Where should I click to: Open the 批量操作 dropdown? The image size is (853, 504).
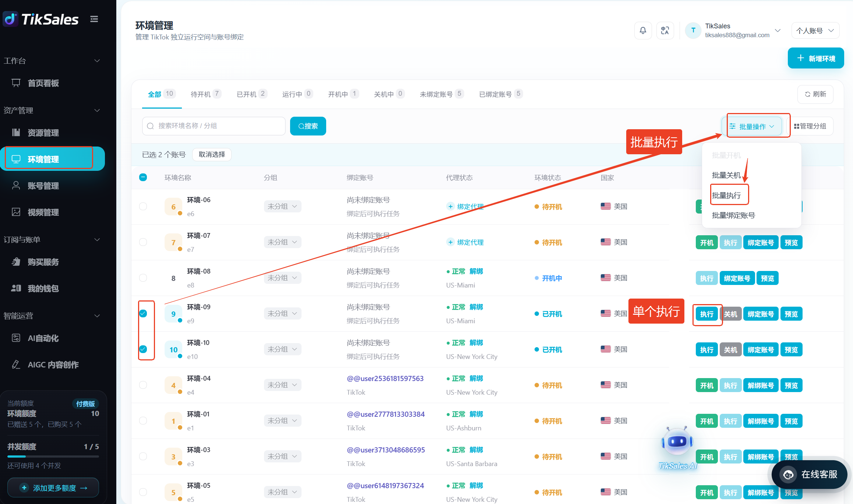[752, 126]
